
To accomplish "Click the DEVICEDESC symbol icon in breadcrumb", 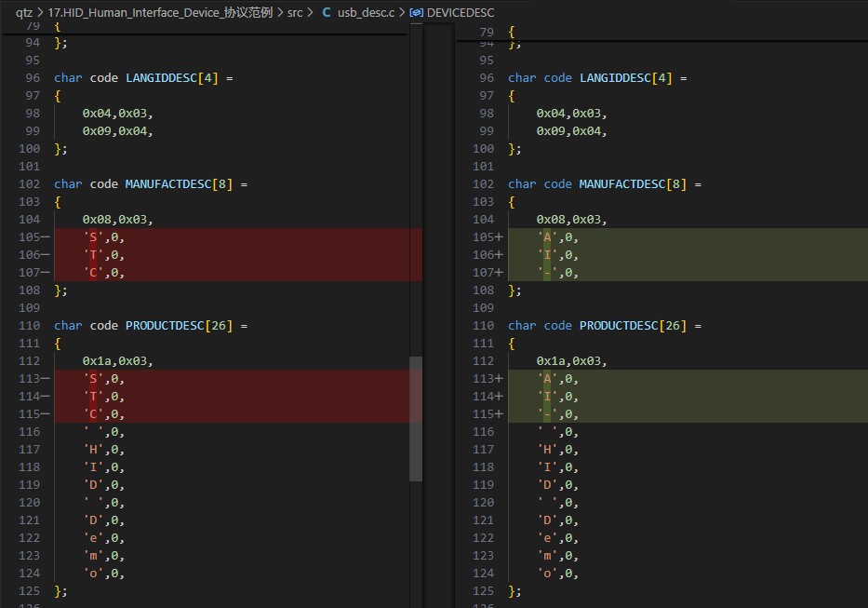I will click(416, 13).
